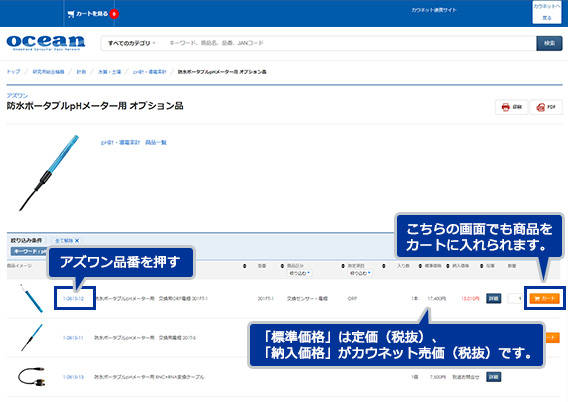Click cable thumbnail of item 1-0619-13
Image resolution: width=568 pixels, height=402 pixels.
click(32, 377)
